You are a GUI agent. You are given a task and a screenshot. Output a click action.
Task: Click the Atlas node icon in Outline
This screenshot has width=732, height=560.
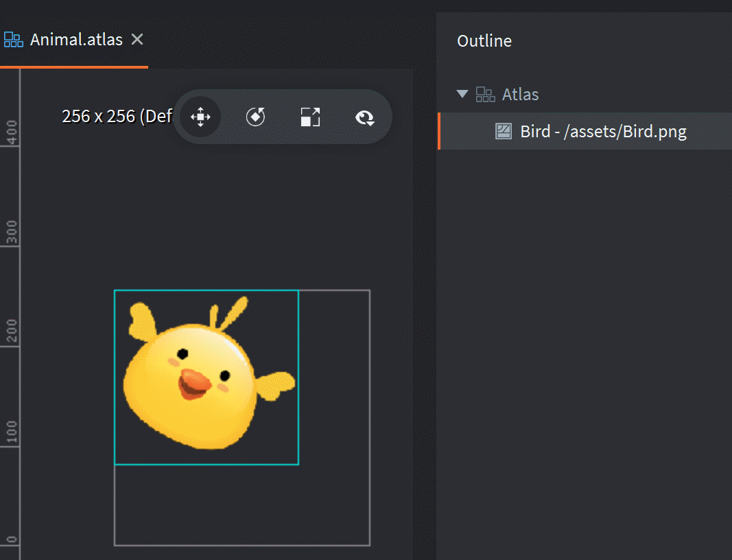click(x=486, y=95)
